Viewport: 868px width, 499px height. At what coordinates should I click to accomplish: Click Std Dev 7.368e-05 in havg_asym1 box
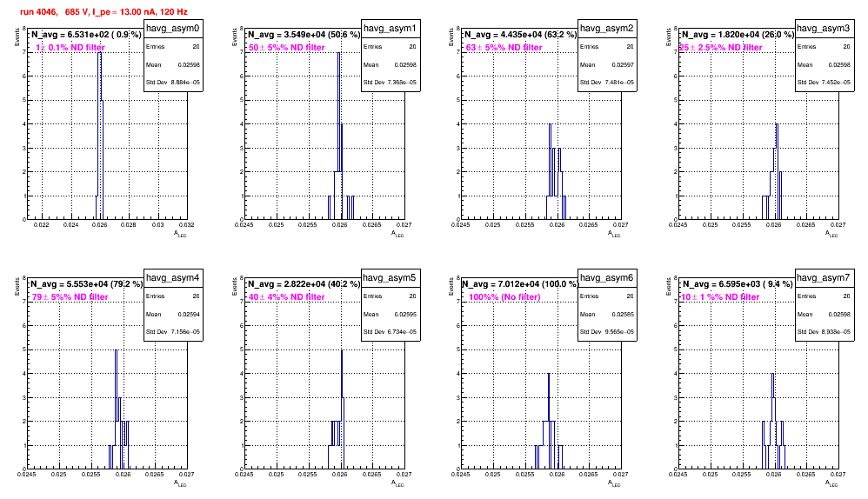tap(391, 83)
